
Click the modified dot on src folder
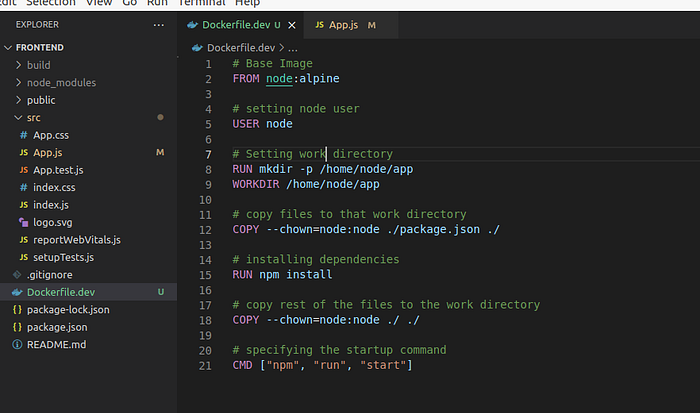tap(160, 117)
